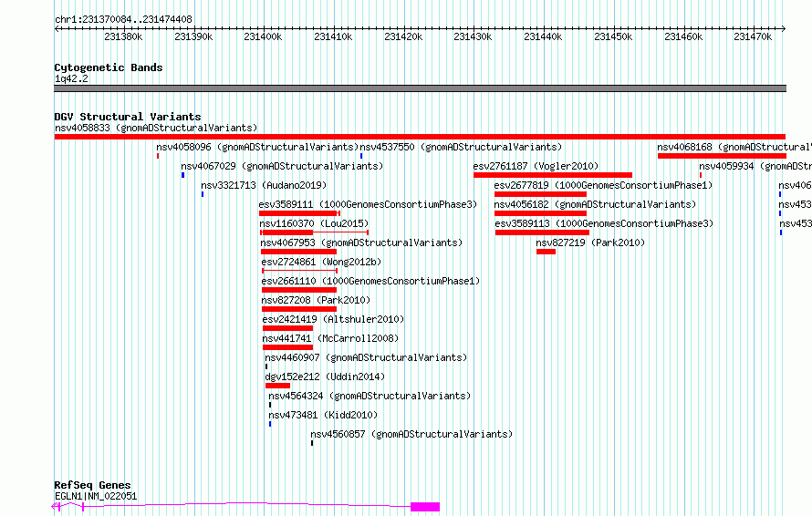This screenshot has height=516, width=812.
Task: Click the 231410k ruler label
Action: click(333, 36)
